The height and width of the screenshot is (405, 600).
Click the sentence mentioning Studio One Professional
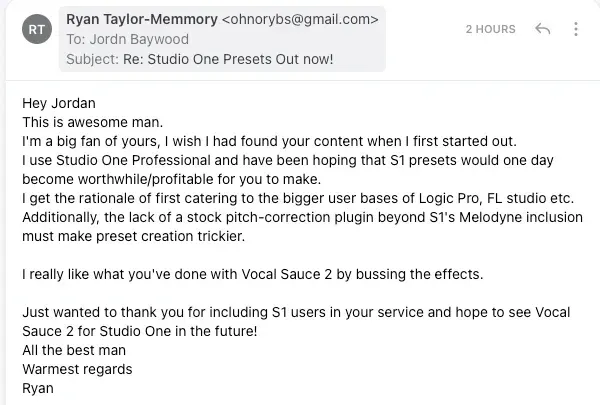coord(288,170)
